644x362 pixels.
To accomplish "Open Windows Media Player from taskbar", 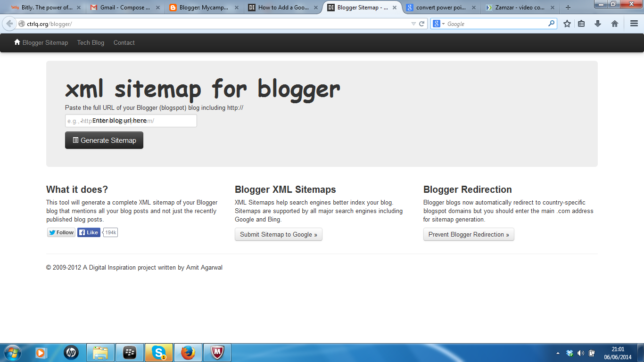I will [41, 353].
